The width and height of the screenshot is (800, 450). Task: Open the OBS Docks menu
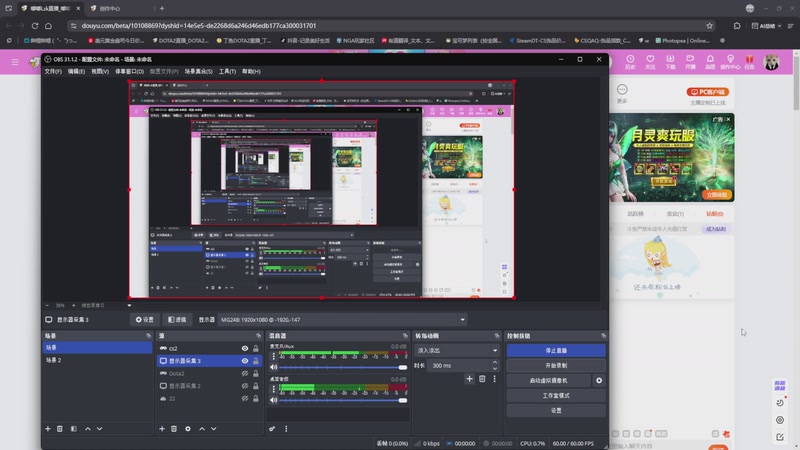pyautogui.click(x=129, y=71)
